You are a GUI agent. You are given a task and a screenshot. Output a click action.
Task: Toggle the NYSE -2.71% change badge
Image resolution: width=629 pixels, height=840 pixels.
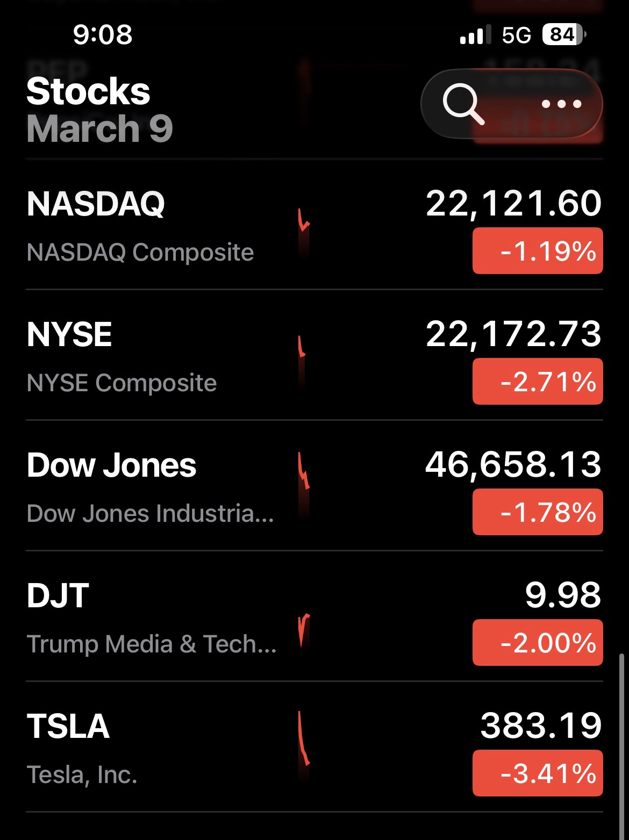pyautogui.click(x=538, y=382)
